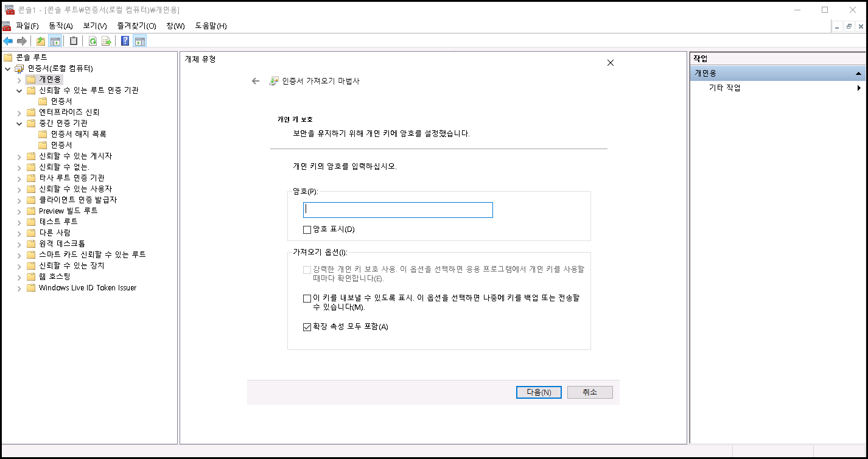Select the 신뢰할 수 있는 사용자 tree label
Image resolution: width=868 pixels, height=459 pixels.
click(x=75, y=189)
